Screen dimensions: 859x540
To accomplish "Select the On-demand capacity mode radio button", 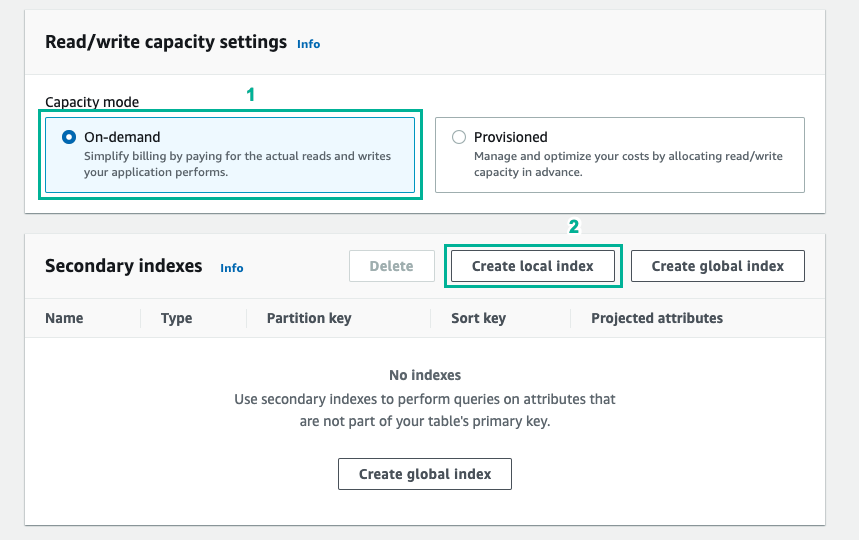I will (x=69, y=138).
